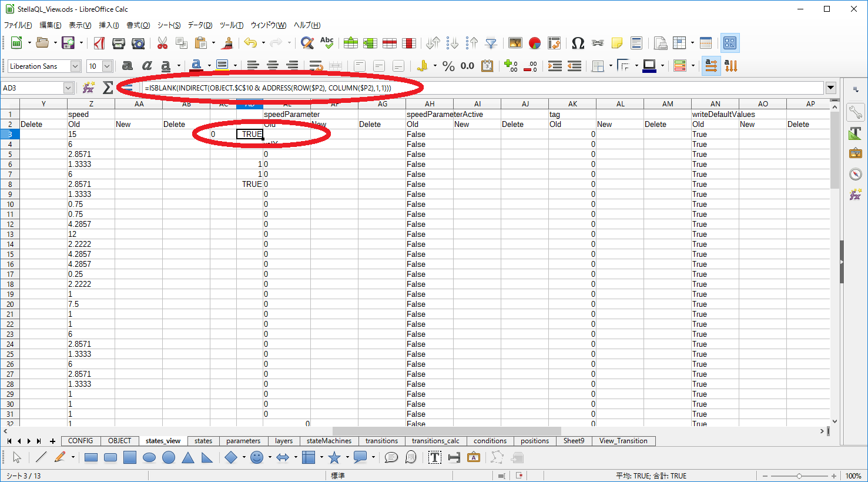Undo the last action

pos(251,43)
